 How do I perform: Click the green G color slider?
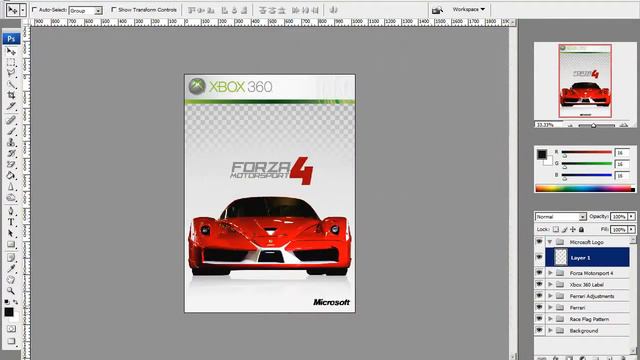tap(587, 164)
